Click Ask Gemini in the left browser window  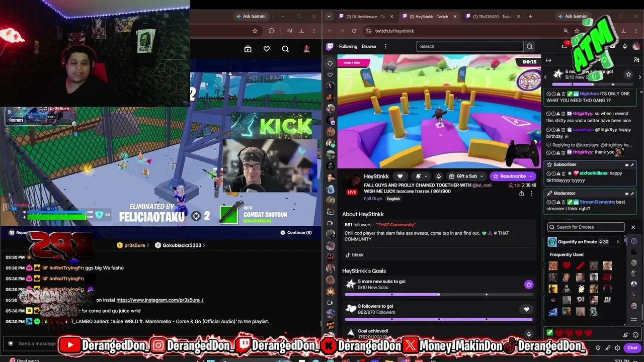[251, 17]
